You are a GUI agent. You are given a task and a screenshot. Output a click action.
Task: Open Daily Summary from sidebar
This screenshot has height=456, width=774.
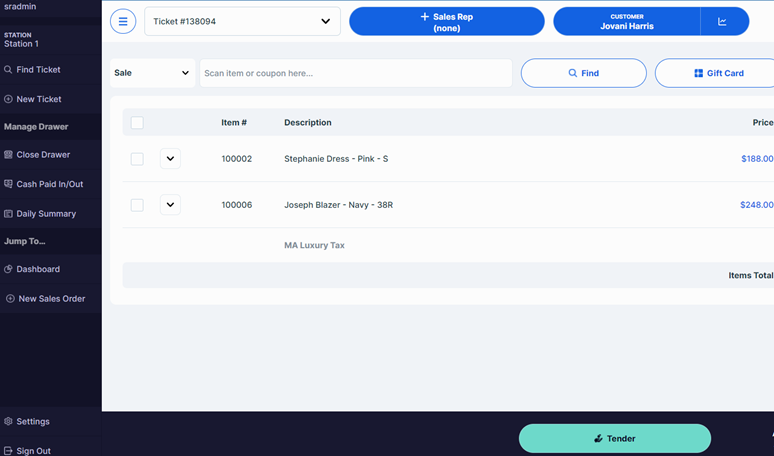46,214
